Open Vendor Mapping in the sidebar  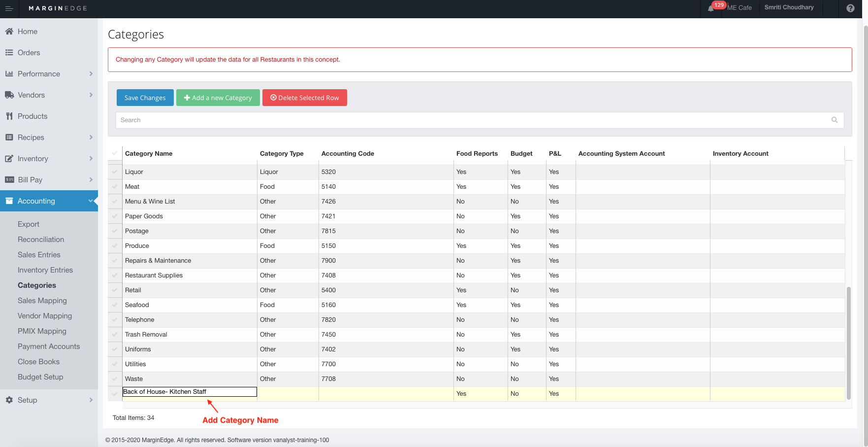(x=45, y=316)
